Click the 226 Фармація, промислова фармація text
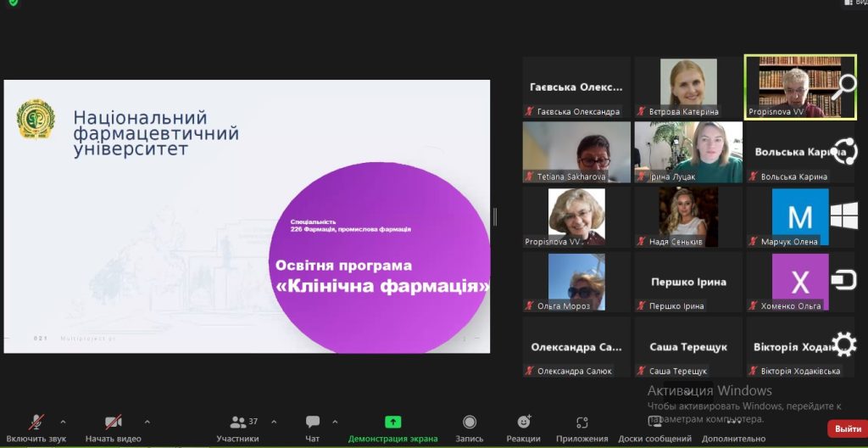The width and height of the screenshot is (868, 448). click(350, 229)
